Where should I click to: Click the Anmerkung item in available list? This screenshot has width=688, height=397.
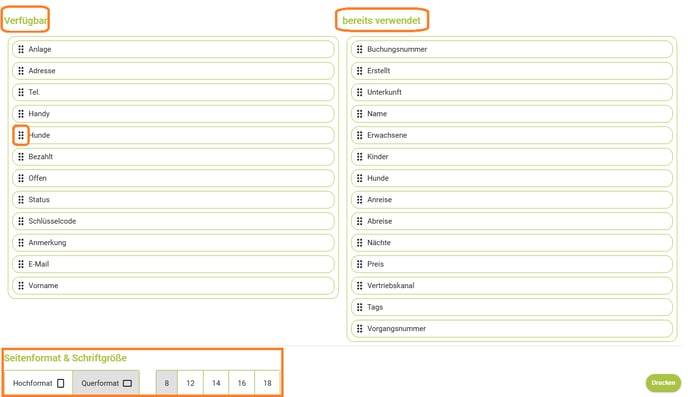click(x=173, y=243)
